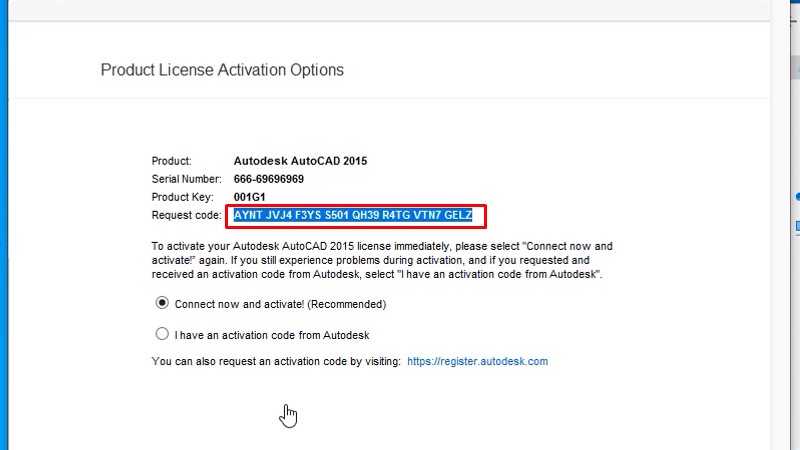Click the small blue square icon at right edge
The image size is (800, 450).
(797, 227)
